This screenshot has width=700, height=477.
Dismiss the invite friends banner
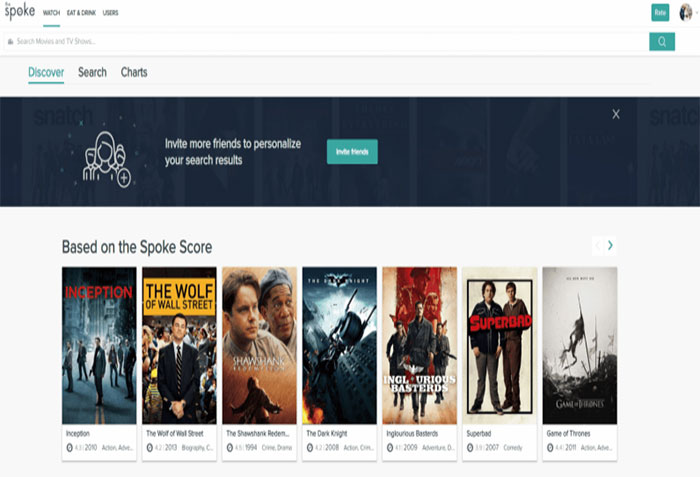point(616,114)
